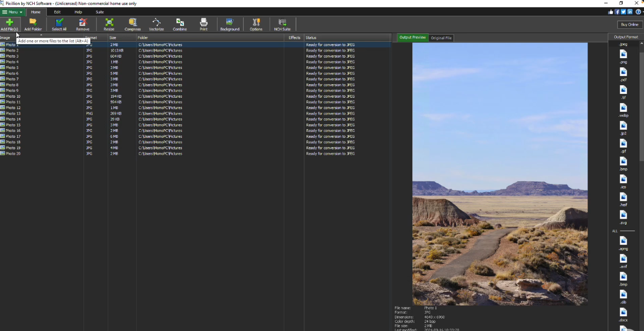Open the Resize tool
This screenshot has width=644, height=331.
coord(109,24)
